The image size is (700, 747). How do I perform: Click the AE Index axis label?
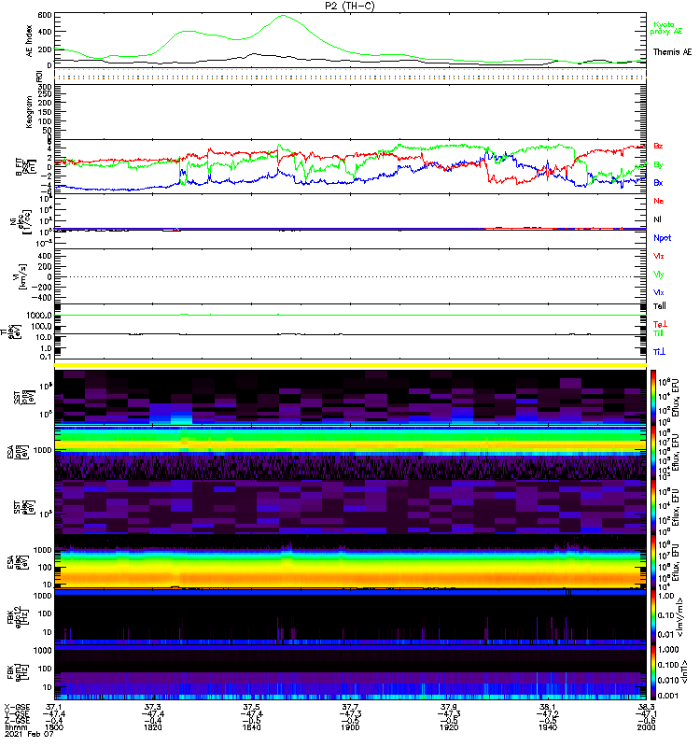tap(29, 41)
